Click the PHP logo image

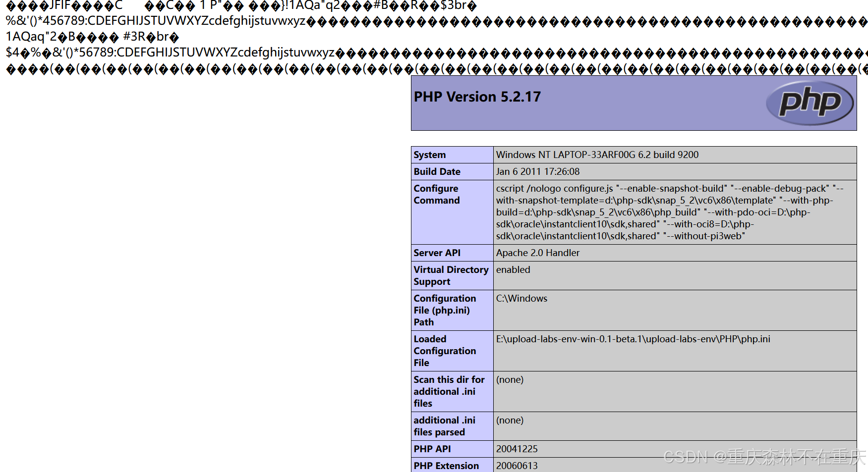(810, 103)
